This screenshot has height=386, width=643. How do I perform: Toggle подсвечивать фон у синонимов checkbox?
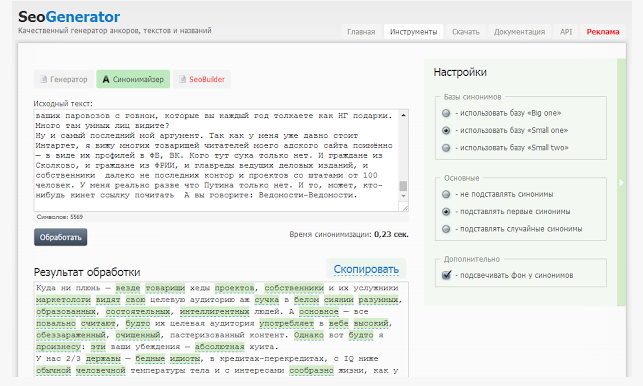447,275
